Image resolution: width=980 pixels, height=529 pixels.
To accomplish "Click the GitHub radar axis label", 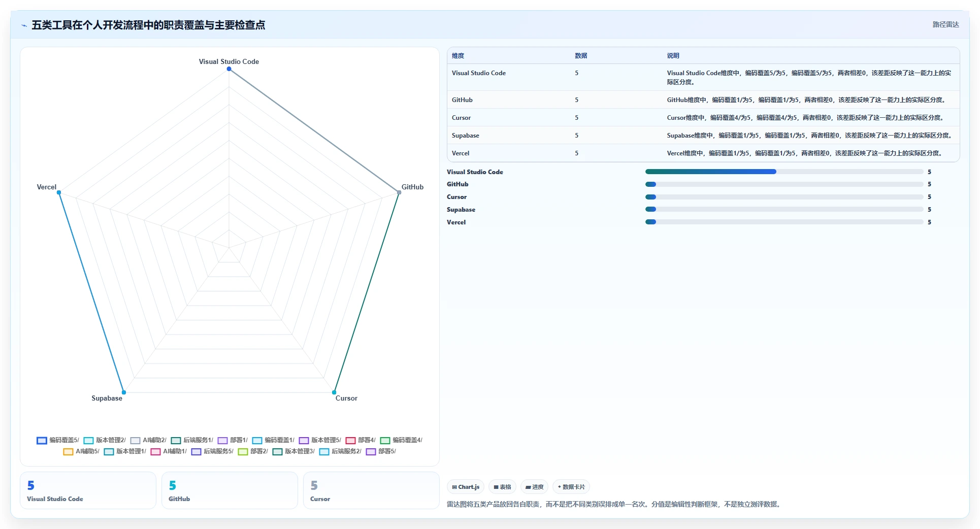I will click(x=412, y=187).
